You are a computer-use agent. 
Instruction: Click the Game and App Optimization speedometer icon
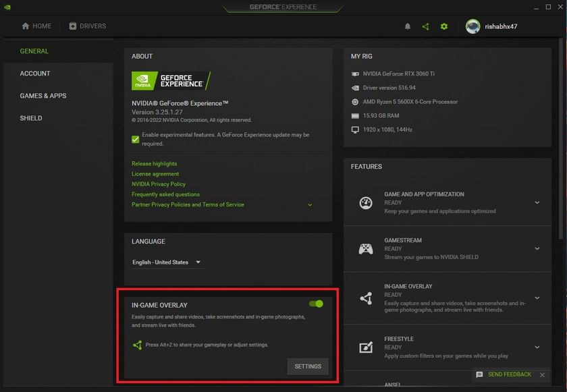tap(365, 202)
